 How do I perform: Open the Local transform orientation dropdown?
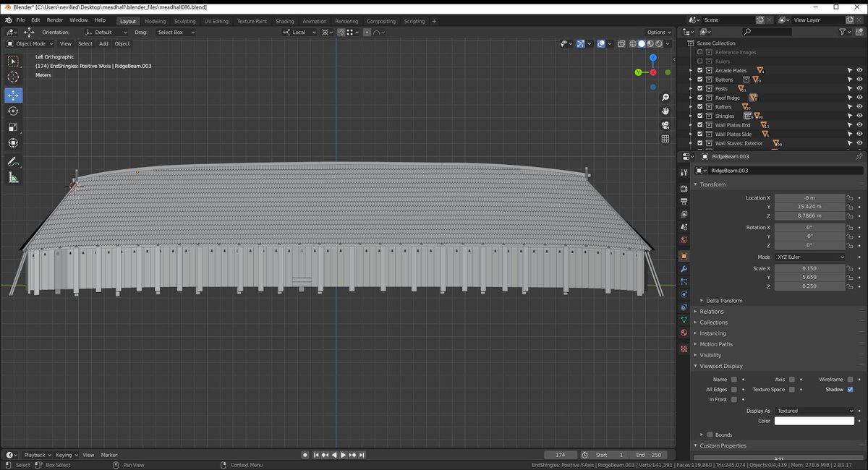(299, 32)
